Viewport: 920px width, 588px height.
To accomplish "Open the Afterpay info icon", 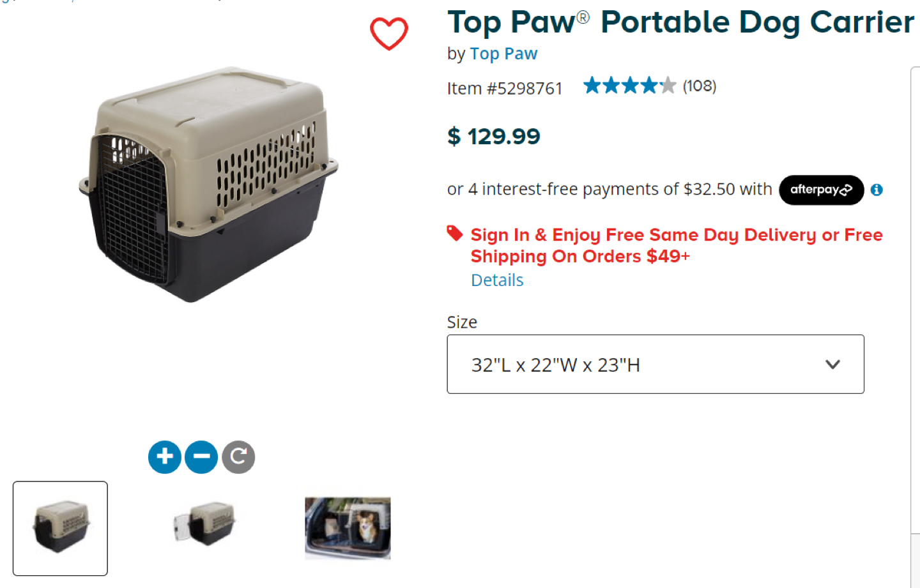I will 877,190.
